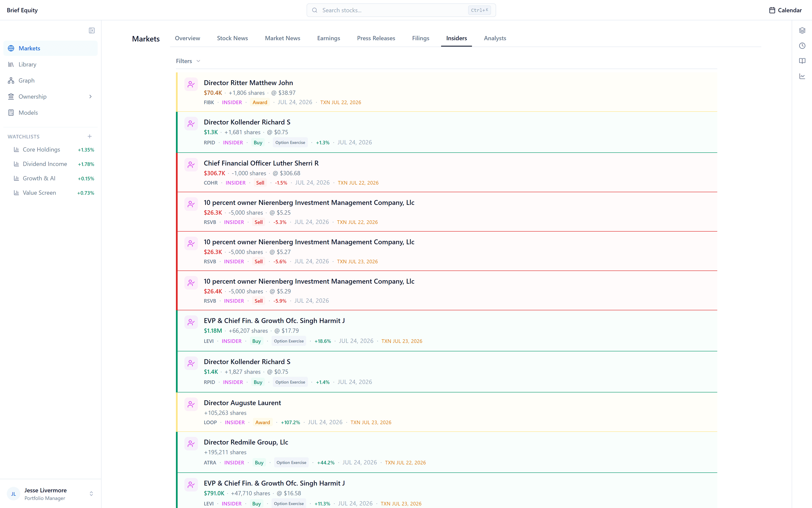The height and width of the screenshot is (508, 812).
Task: Click the Graph item in sidebar
Action: 50,81
